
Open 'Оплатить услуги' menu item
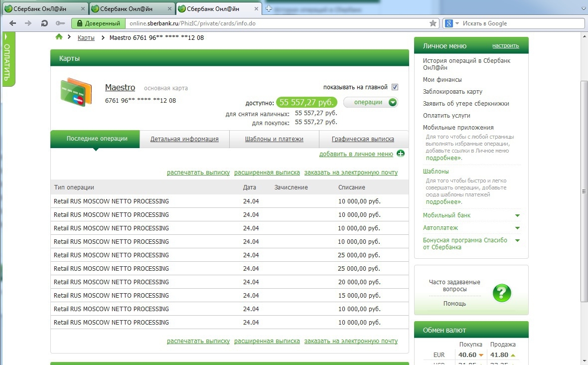446,116
